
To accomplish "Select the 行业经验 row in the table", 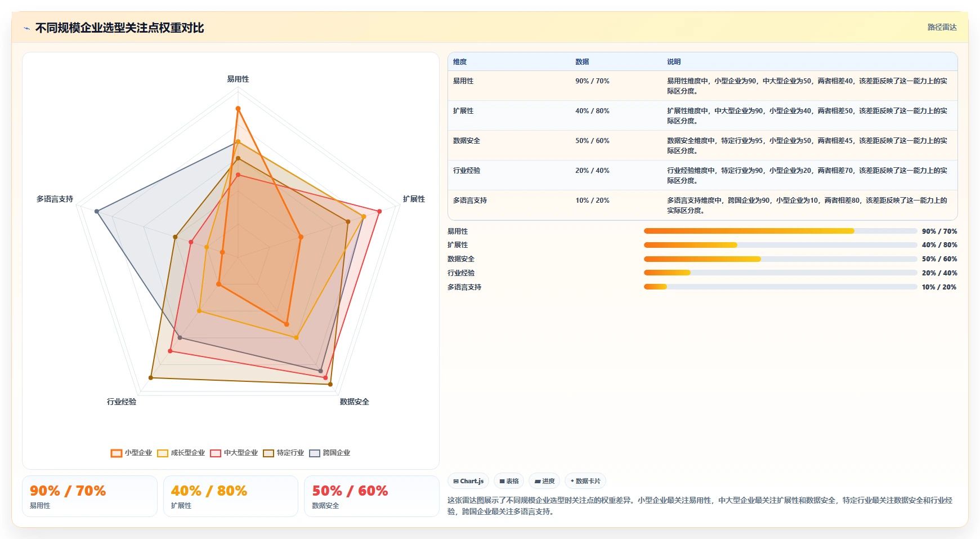I will click(x=702, y=175).
